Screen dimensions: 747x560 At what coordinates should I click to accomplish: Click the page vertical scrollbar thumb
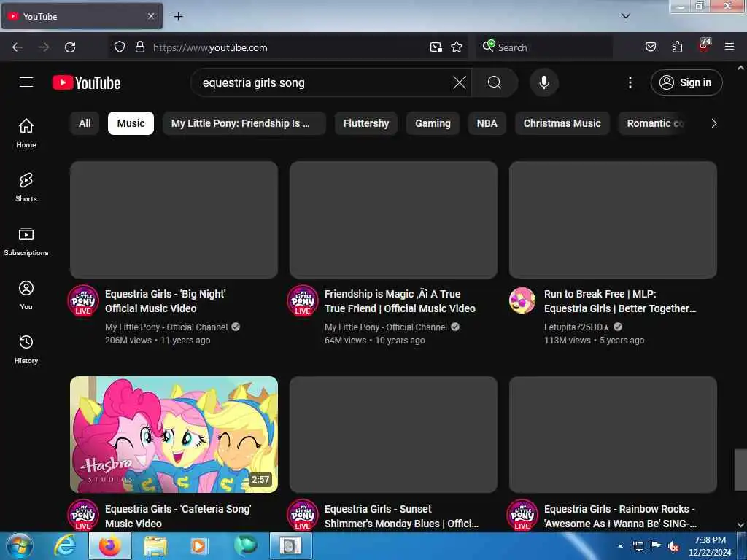coord(740,469)
